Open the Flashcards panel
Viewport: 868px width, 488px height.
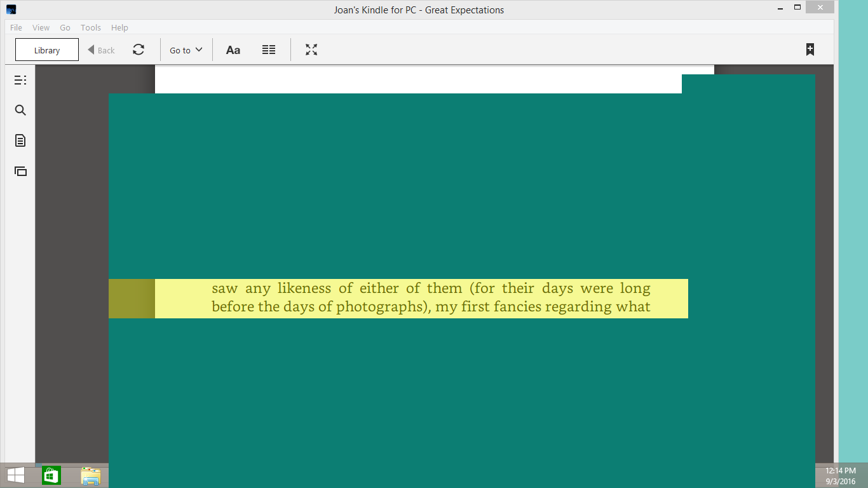coord(20,171)
